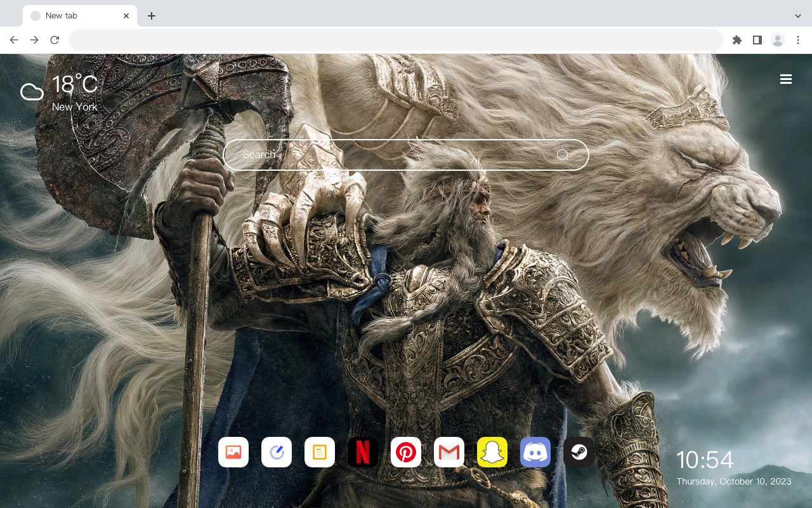Open the Snapchat shortcut
Image resolution: width=812 pixels, height=508 pixels.
point(492,452)
